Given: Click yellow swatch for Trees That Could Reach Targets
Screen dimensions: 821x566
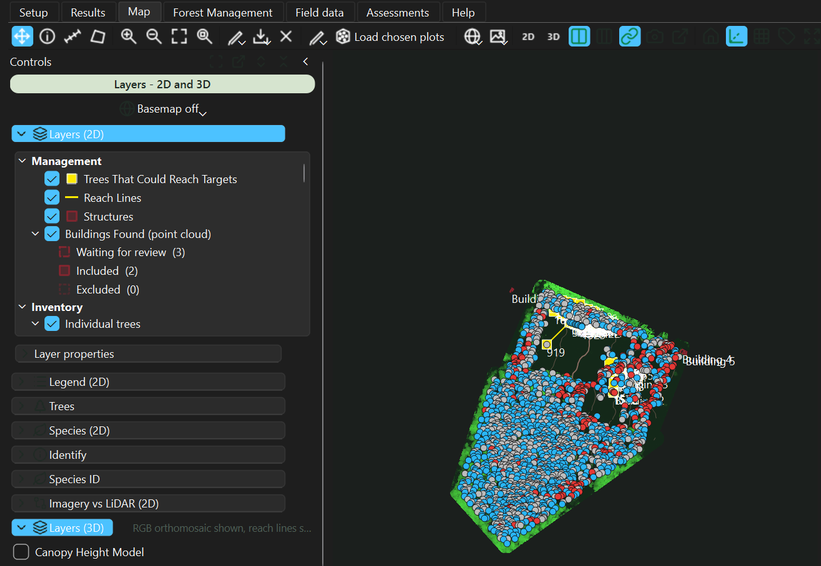Looking at the screenshot, I should click(x=72, y=179).
